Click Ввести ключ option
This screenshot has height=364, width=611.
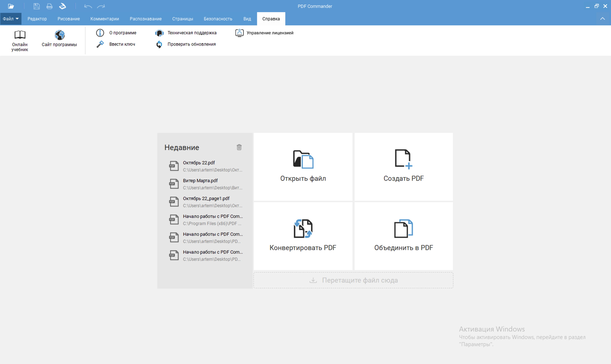[122, 44]
